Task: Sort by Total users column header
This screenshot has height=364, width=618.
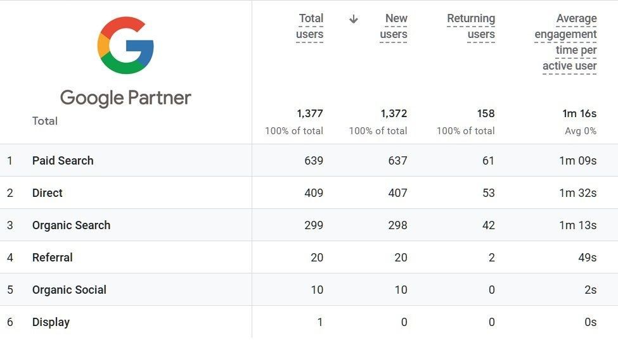Action: click(310, 27)
